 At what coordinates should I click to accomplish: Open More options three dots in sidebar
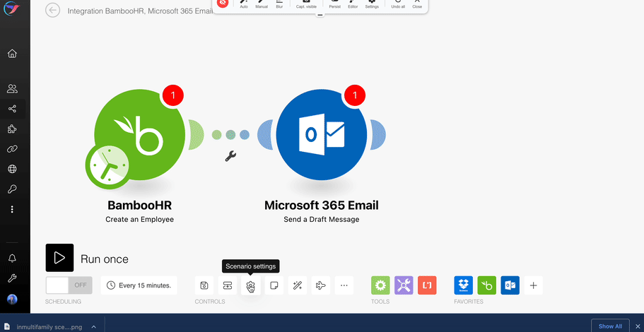coord(12,209)
